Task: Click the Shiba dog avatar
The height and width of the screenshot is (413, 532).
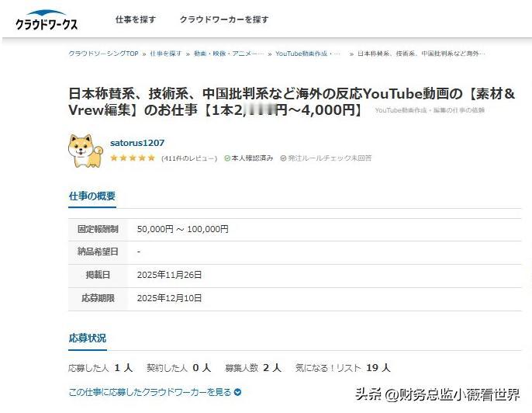Action: 85,151
